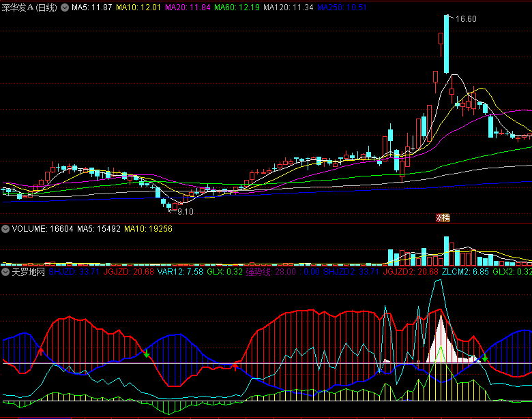532x419 pixels.
Task: Select the blue MA250: 10.51 label
Action: [x=342, y=7]
